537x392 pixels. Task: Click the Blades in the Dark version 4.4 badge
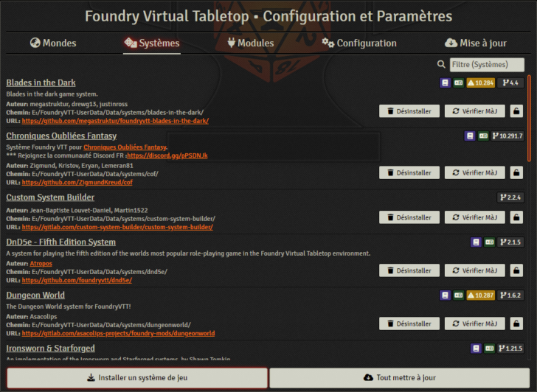point(510,83)
